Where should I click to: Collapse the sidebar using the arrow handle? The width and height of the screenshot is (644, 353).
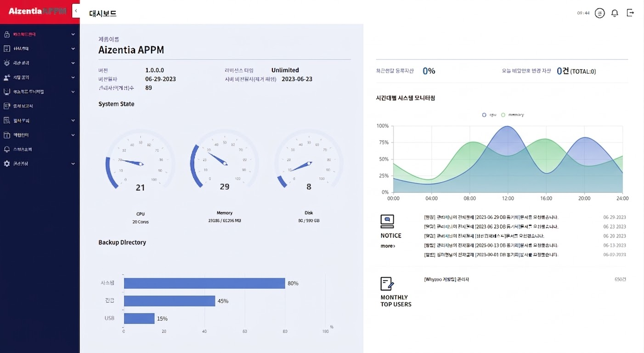tap(76, 11)
